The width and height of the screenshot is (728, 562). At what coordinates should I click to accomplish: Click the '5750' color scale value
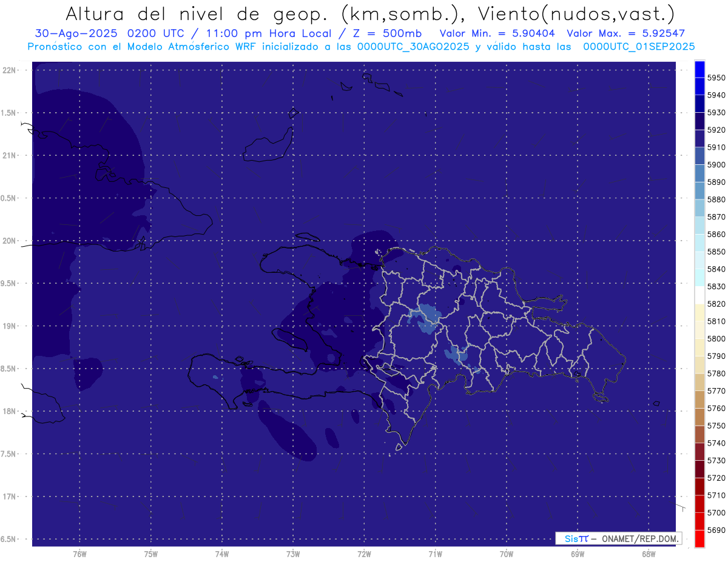716,426
